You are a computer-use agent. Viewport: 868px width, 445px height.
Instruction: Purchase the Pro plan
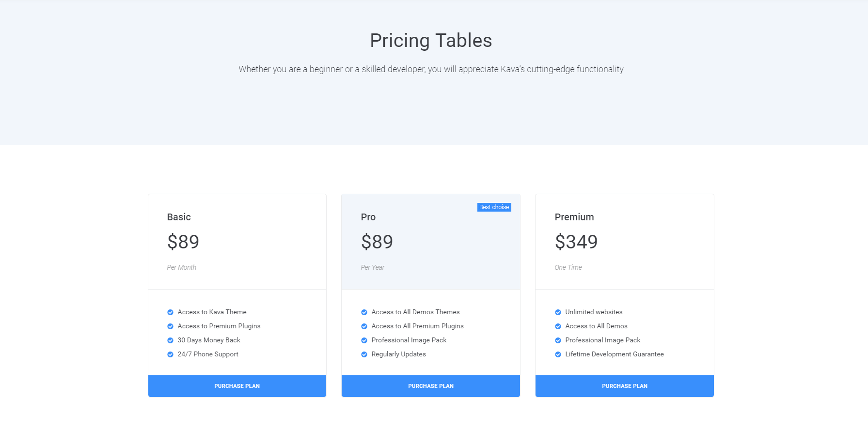(431, 386)
